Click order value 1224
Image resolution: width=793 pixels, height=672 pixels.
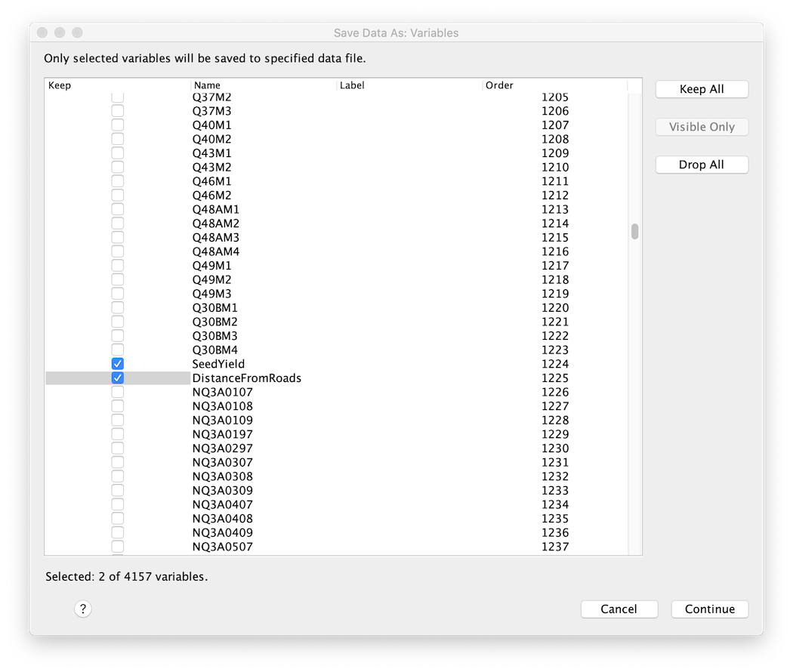pos(555,364)
